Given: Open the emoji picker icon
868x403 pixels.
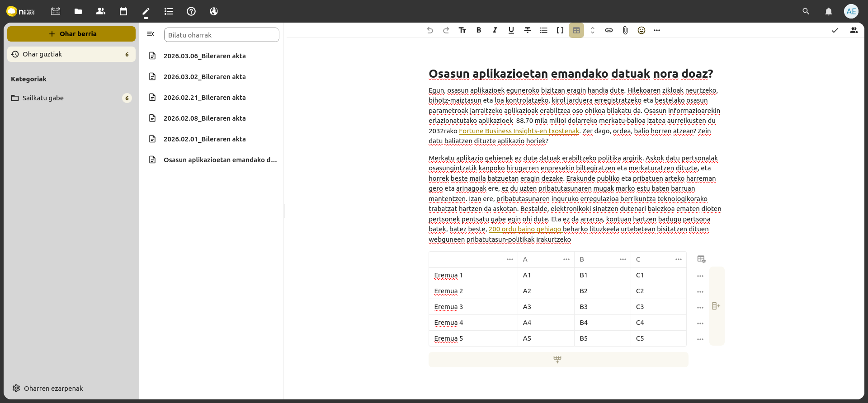Looking at the screenshot, I should tap(641, 30).
